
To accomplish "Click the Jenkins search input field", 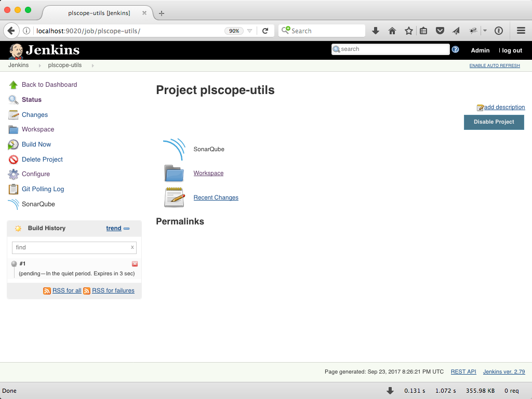I will point(391,49).
